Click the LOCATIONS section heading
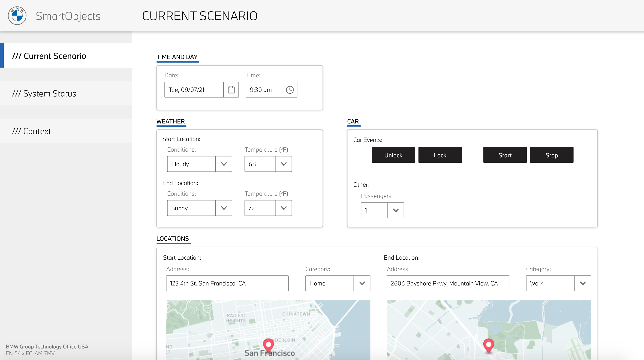The height and width of the screenshot is (360, 644). (x=172, y=239)
